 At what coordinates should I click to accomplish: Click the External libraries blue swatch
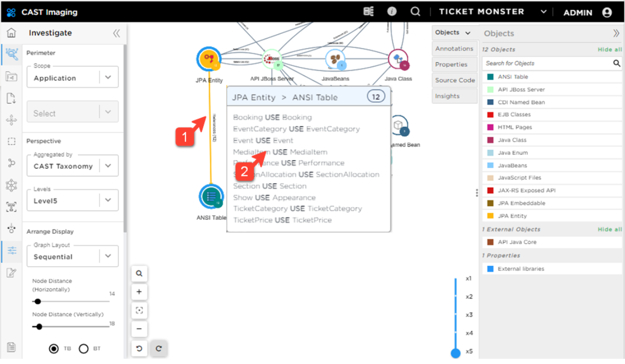click(x=490, y=269)
